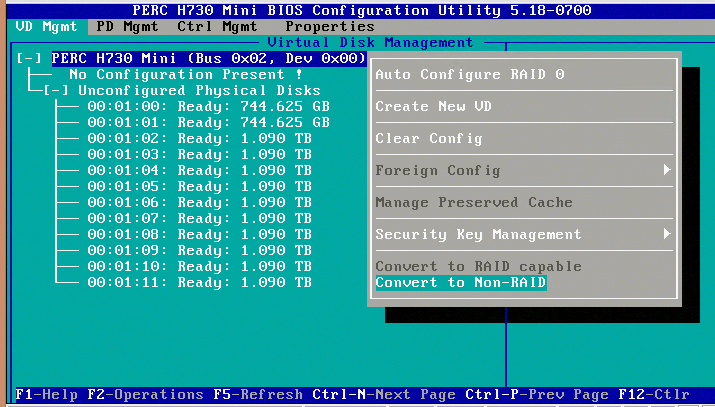Select disk 00:01:02 row

tap(199, 138)
